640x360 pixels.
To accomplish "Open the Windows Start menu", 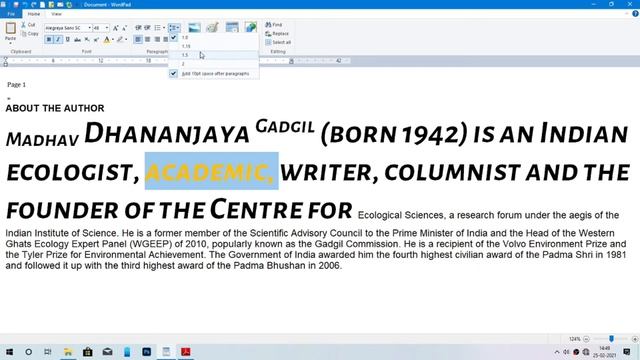I will [9, 351].
